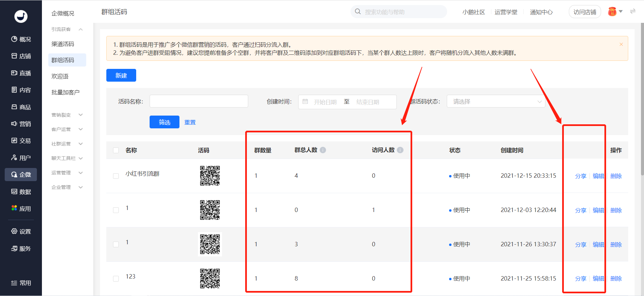Click the QR code for the 123 row

pos(210,279)
